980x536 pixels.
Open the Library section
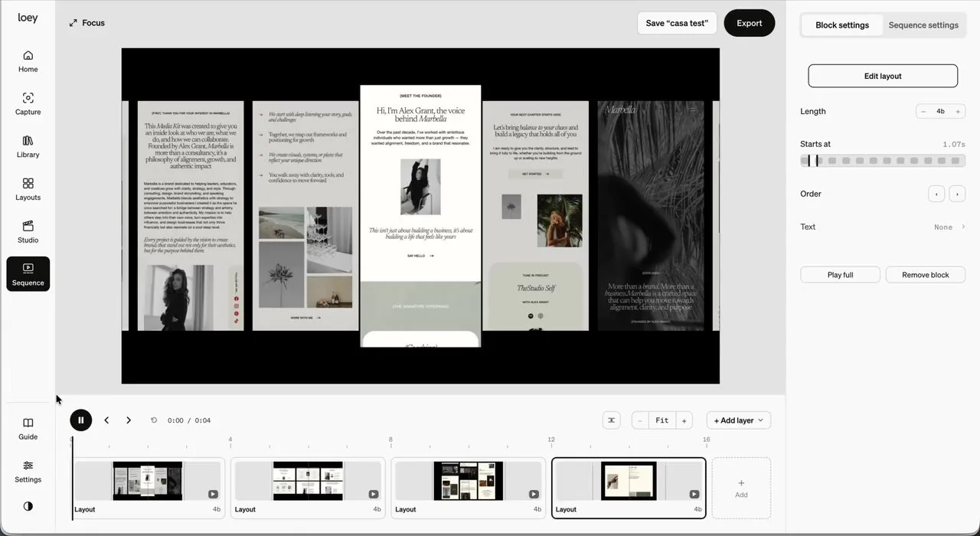[28, 147]
